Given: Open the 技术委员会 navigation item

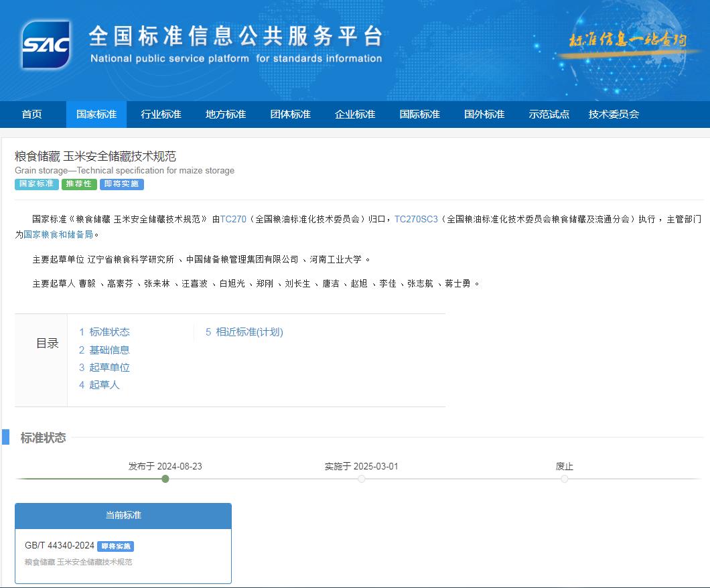Looking at the screenshot, I should click(x=614, y=115).
